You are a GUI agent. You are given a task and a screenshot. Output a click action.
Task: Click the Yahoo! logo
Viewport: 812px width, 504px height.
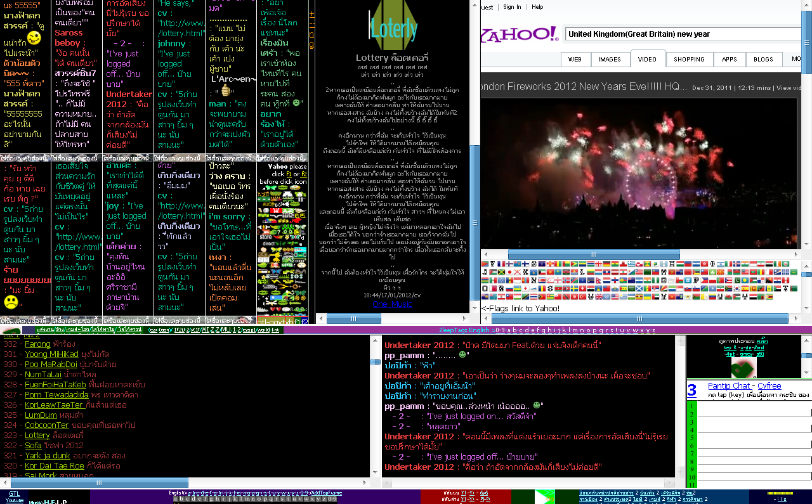click(519, 34)
